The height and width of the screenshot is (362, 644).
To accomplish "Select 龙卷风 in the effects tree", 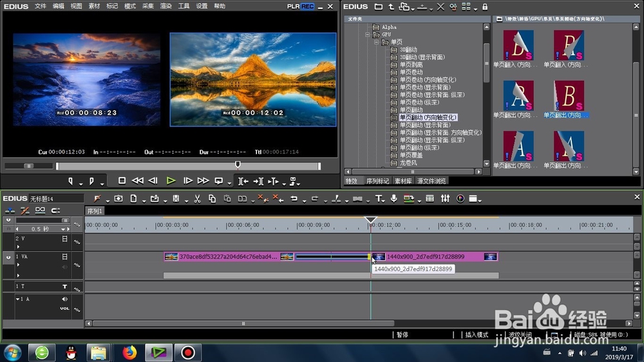I will click(408, 163).
